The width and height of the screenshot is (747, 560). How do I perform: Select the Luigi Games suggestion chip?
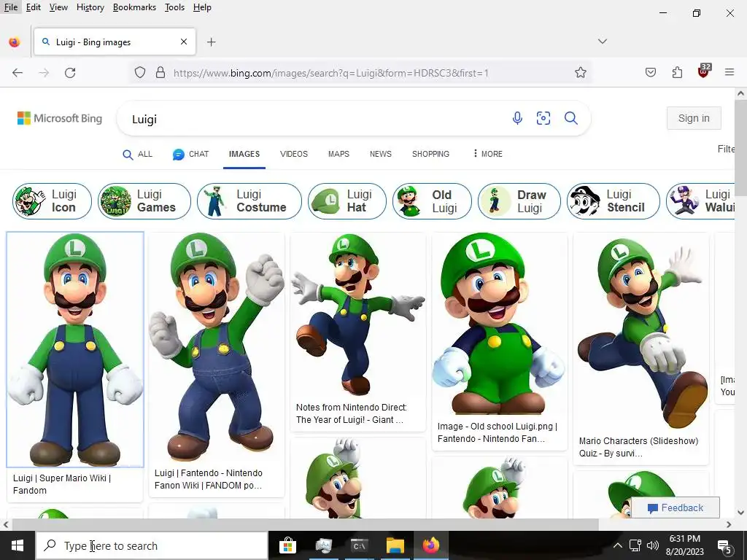(x=144, y=201)
